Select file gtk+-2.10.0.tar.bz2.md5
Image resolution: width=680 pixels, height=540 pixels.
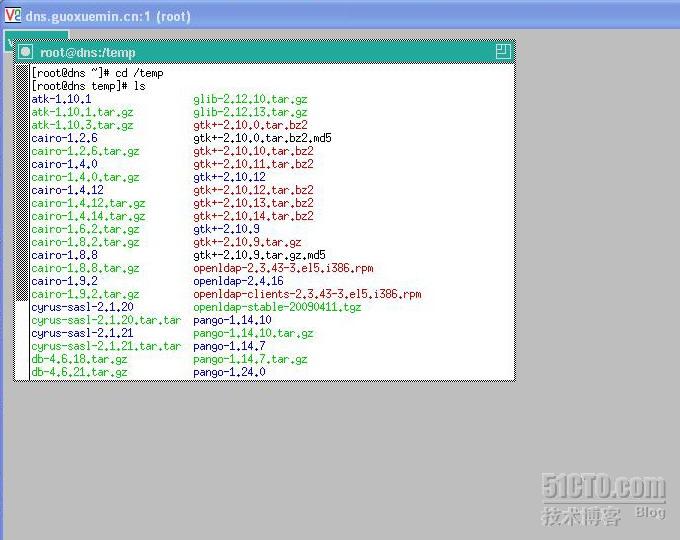[x=262, y=138]
